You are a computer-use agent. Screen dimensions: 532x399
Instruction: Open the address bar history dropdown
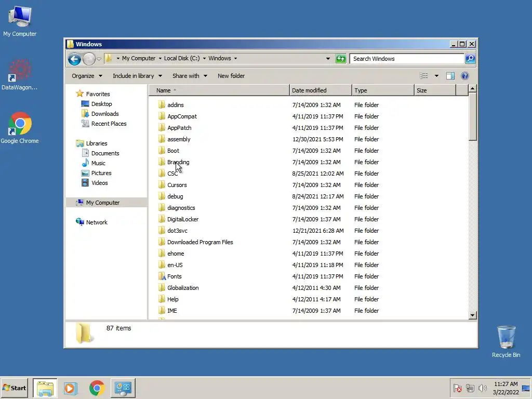pyautogui.click(x=328, y=58)
